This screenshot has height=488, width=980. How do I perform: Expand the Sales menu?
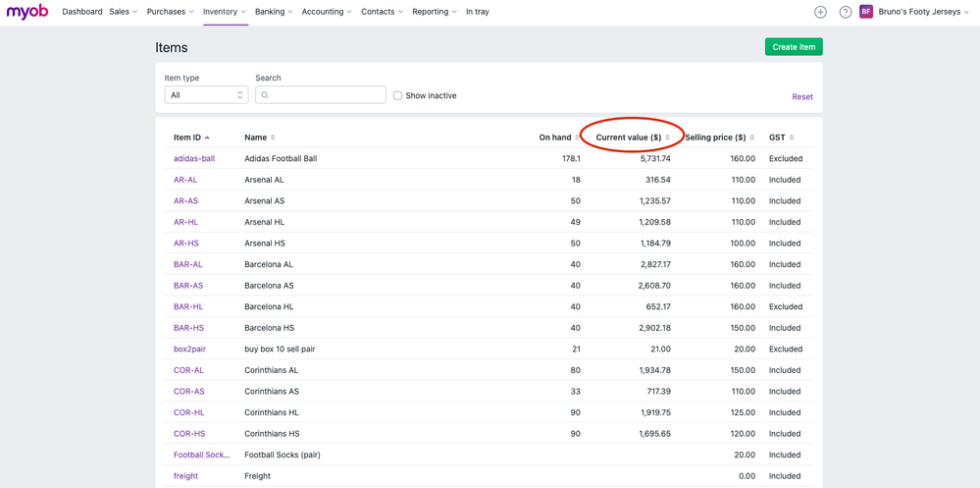(x=123, y=12)
